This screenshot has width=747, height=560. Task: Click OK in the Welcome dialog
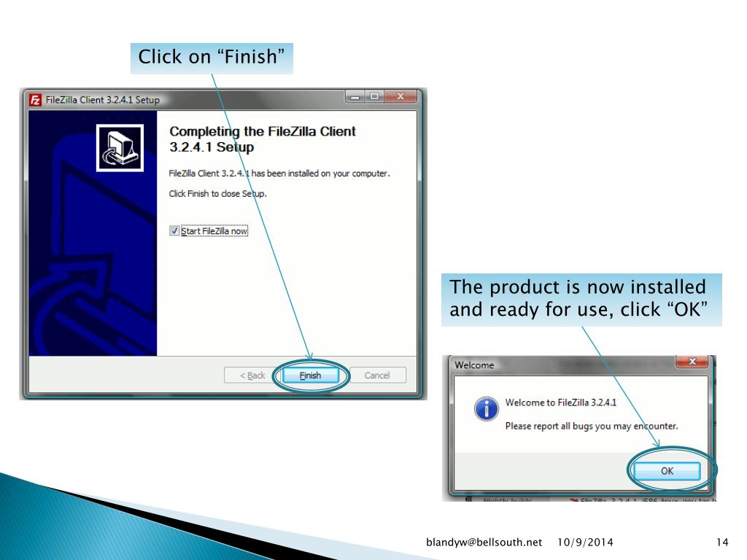[667, 471]
